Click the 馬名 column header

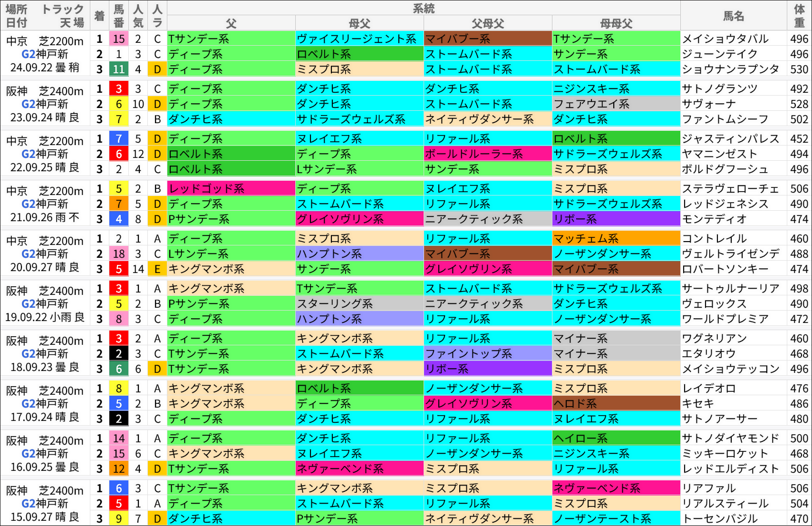(x=734, y=16)
